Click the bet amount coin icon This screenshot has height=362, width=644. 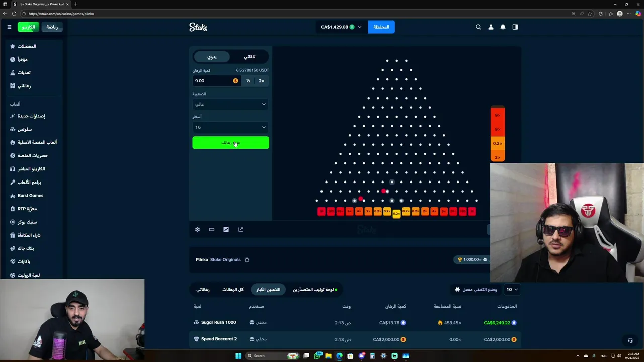point(235,81)
